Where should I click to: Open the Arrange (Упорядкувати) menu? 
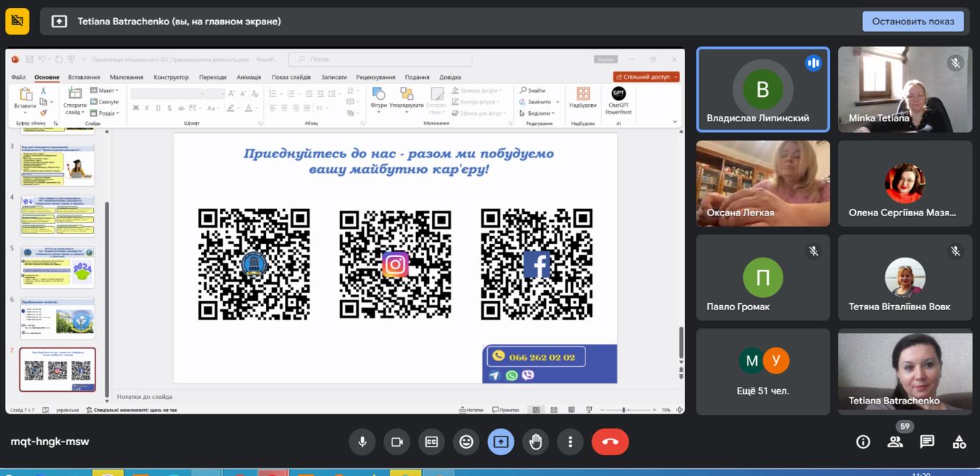(407, 99)
